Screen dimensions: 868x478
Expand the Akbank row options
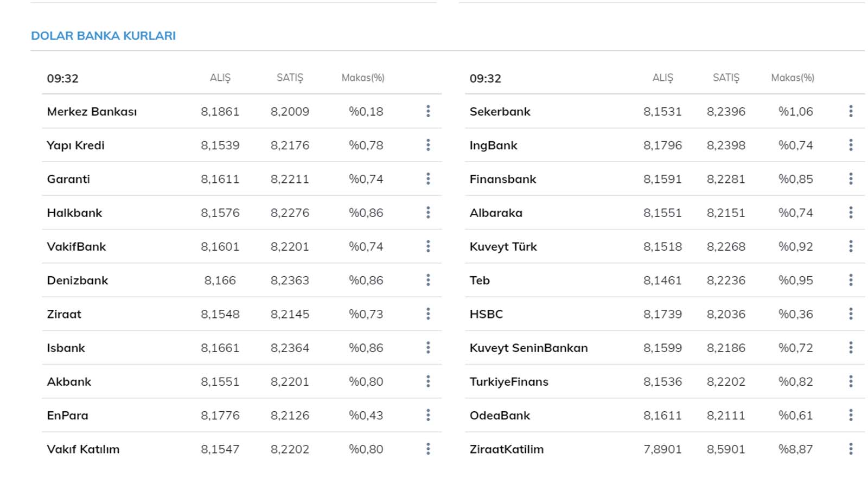pos(428,381)
